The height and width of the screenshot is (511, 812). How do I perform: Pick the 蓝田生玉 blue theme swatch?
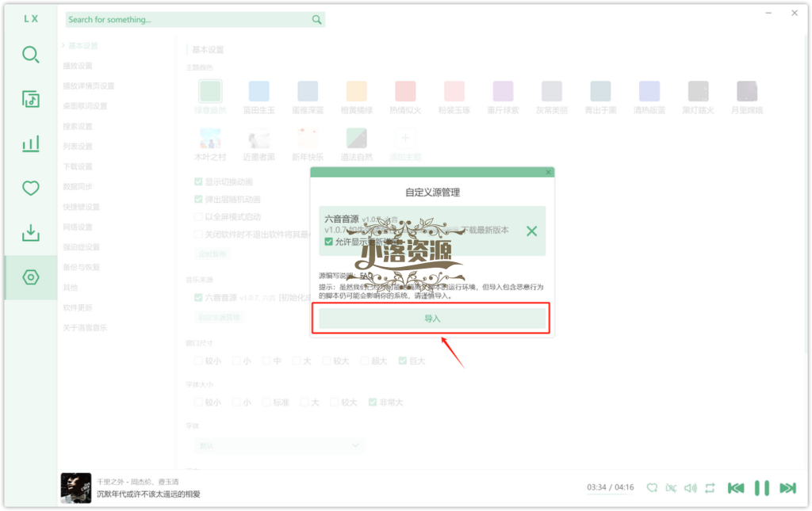pos(259,91)
